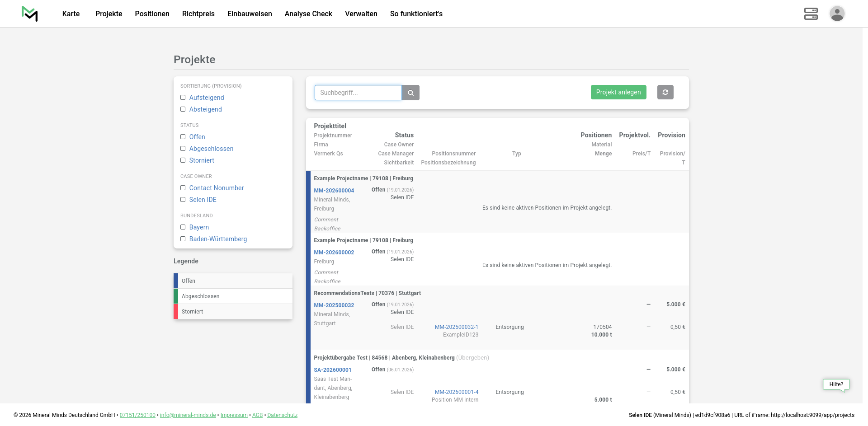Go to Analyse Check in navigation
Screen dimensions: 868x426
(x=308, y=14)
